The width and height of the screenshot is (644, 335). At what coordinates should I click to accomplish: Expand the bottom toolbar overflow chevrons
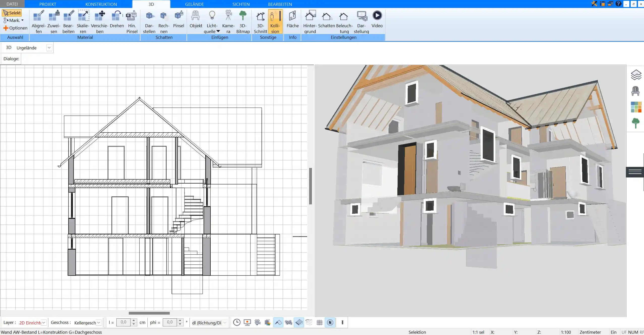pos(342,322)
